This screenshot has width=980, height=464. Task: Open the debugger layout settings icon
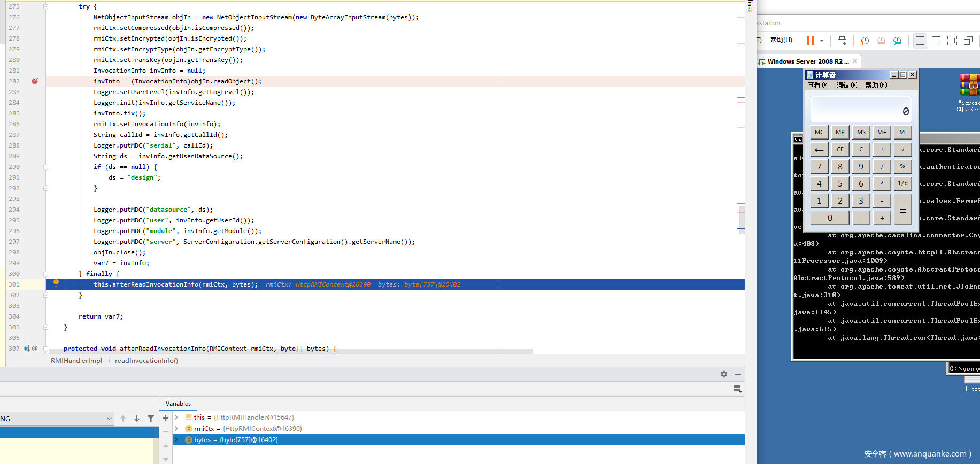[x=737, y=389]
